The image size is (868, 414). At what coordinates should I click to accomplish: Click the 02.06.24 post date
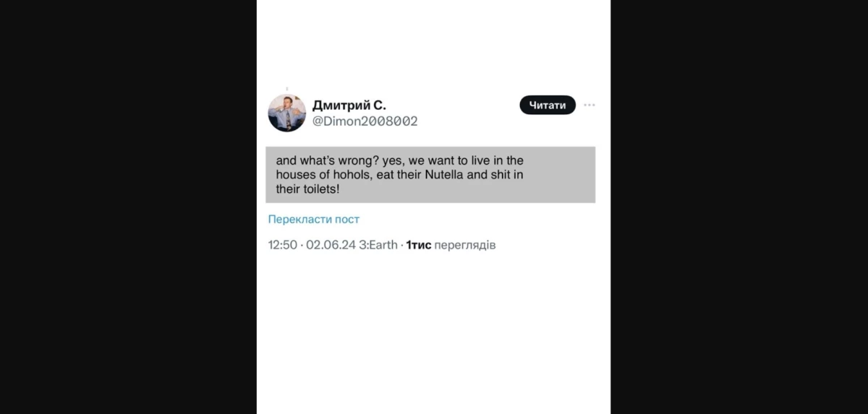(x=331, y=245)
